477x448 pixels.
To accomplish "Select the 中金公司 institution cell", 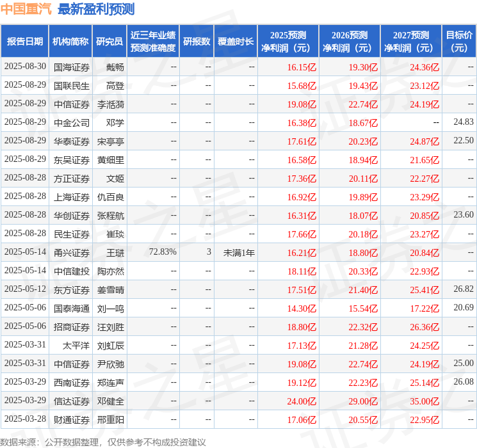I will (x=72, y=123).
